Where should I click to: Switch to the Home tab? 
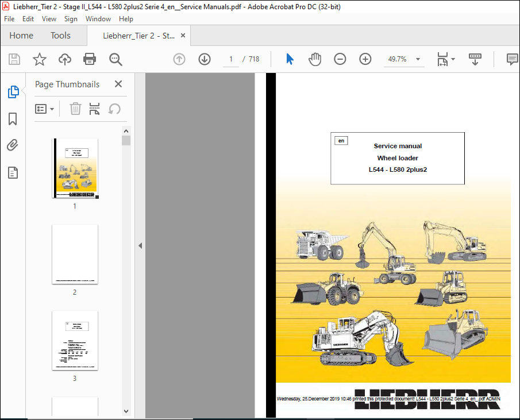click(21, 36)
